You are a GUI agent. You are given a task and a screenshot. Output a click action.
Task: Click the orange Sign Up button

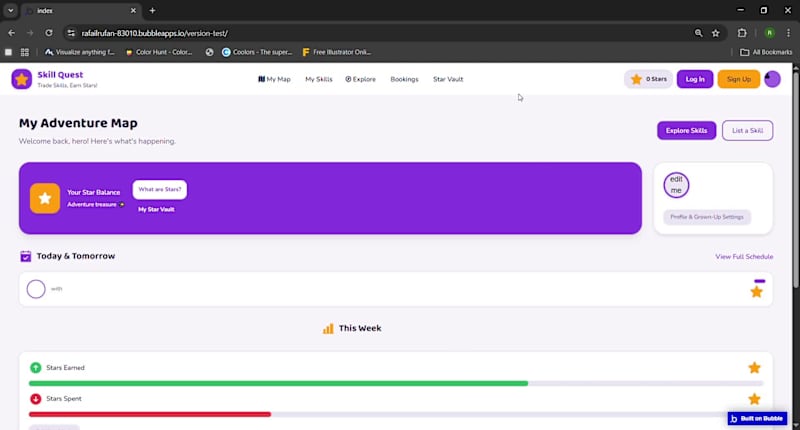coord(738,79)
